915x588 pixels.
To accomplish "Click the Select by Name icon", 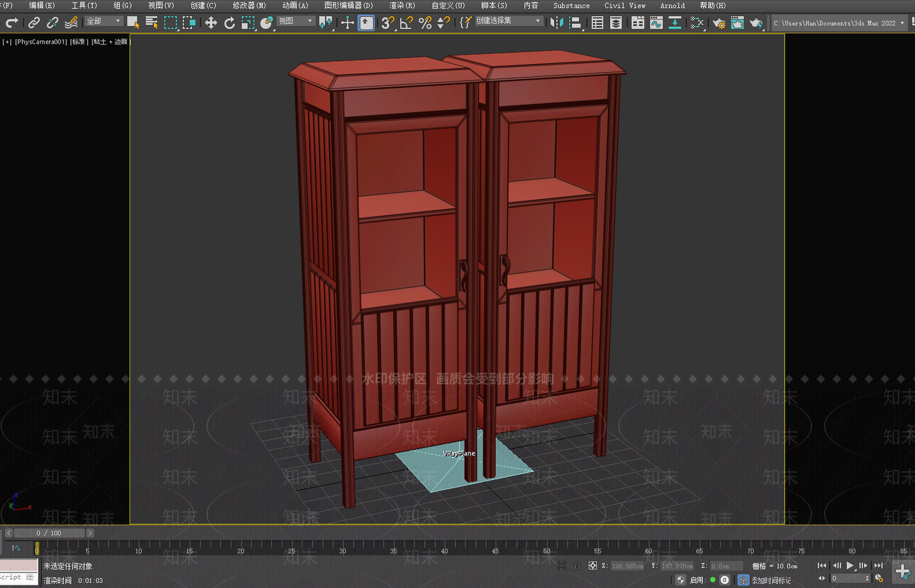I will [152, 23].
